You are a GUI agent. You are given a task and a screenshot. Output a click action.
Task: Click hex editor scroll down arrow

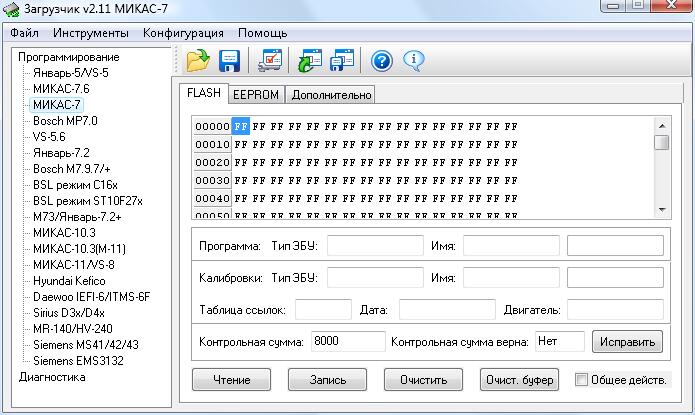(x=662, y=210)
